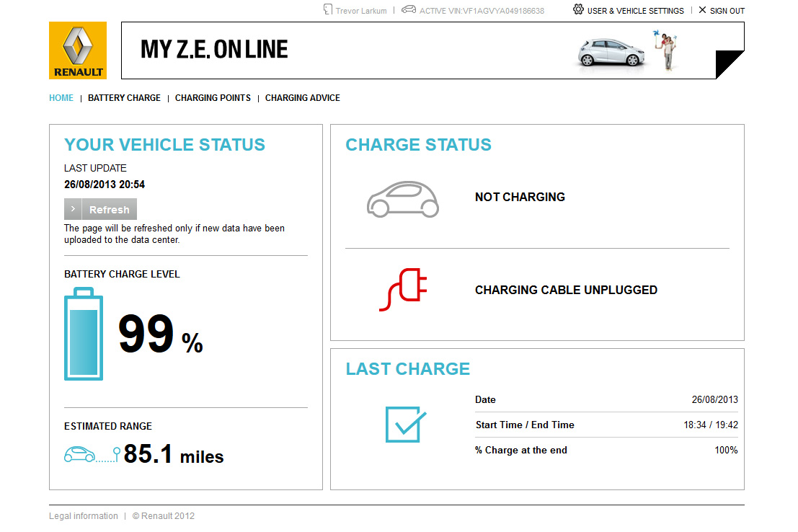Click the red charging plug icon
Screen dimensions: 798x532
click(403, 290)
